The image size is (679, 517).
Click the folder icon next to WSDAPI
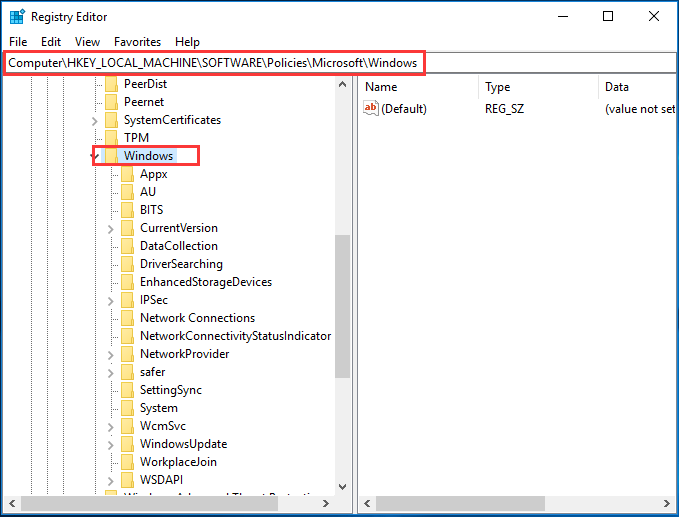point(127,480)
